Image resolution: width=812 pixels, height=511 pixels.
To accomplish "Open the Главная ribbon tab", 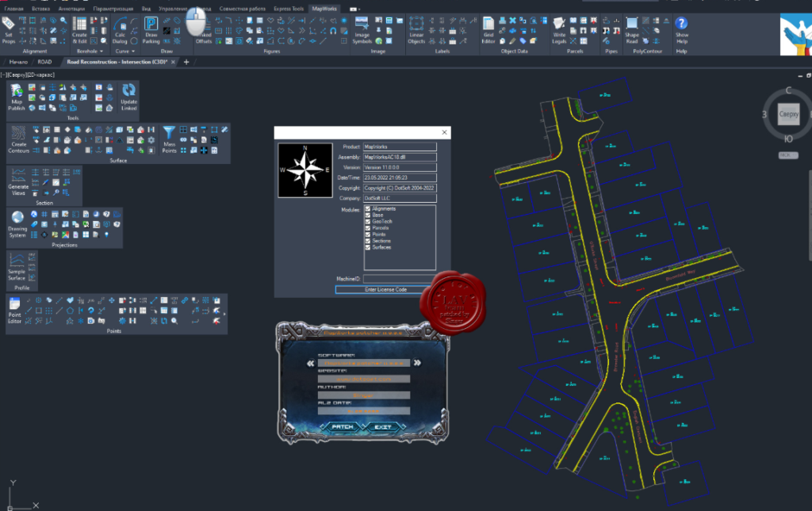I will 14,9.
